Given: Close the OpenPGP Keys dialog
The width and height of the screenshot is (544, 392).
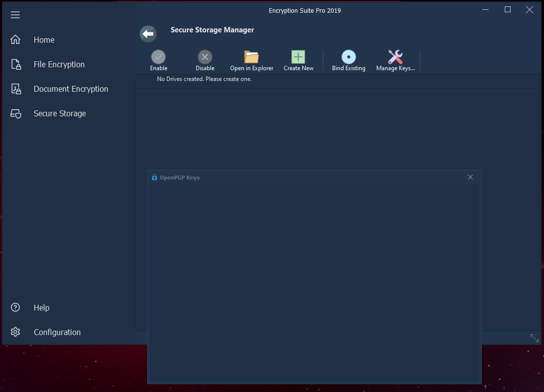Looking at the screenshot, I should [x=470, y=177].
